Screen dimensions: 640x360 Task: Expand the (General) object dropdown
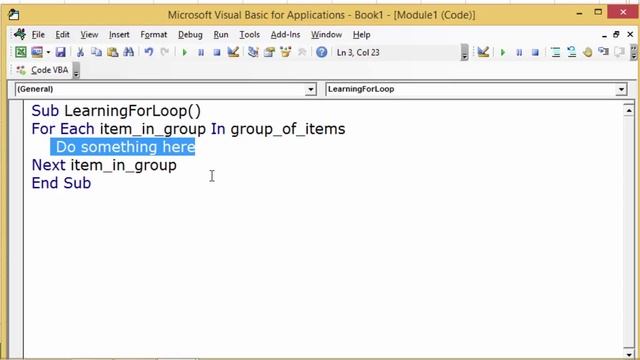pos(311,89)
